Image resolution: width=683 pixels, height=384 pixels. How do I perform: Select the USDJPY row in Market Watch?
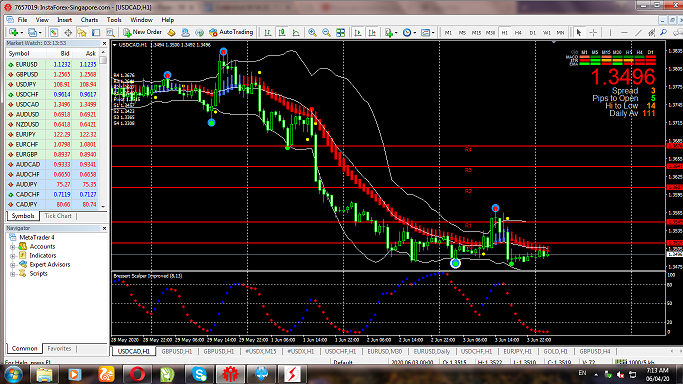point(53,84)
